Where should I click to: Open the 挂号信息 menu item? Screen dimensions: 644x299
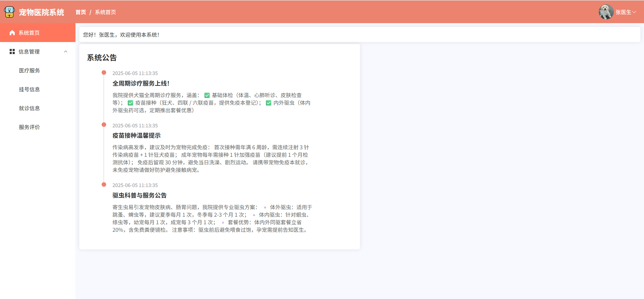(29, 89)
